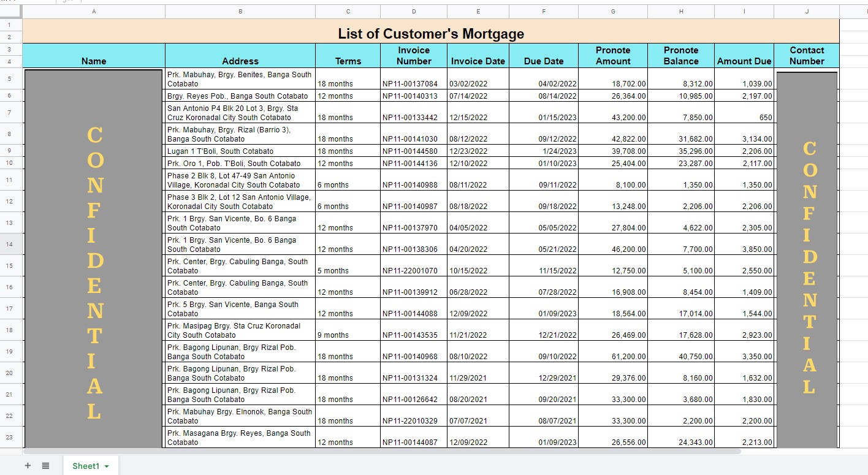Select pronote amount 61,200.00

tap(613, 351)
